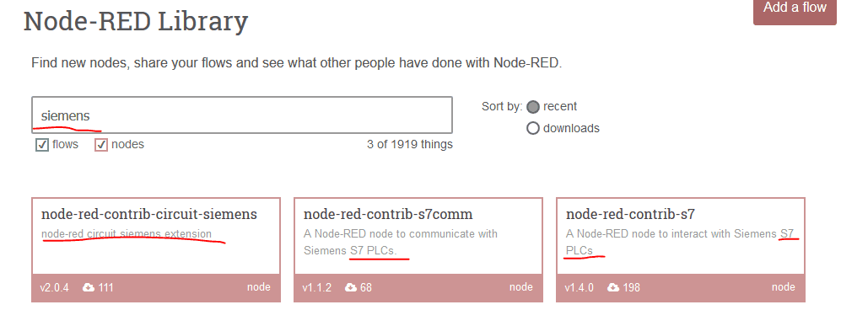Click the 3 of 1919 things count

click(410, 145)
